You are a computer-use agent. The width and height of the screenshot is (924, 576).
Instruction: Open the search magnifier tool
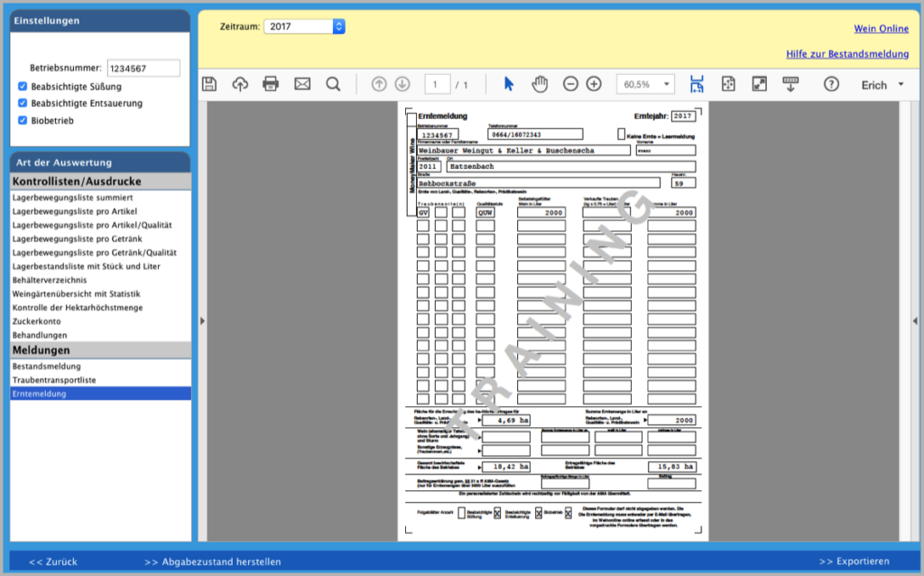(x=334, y=84)
